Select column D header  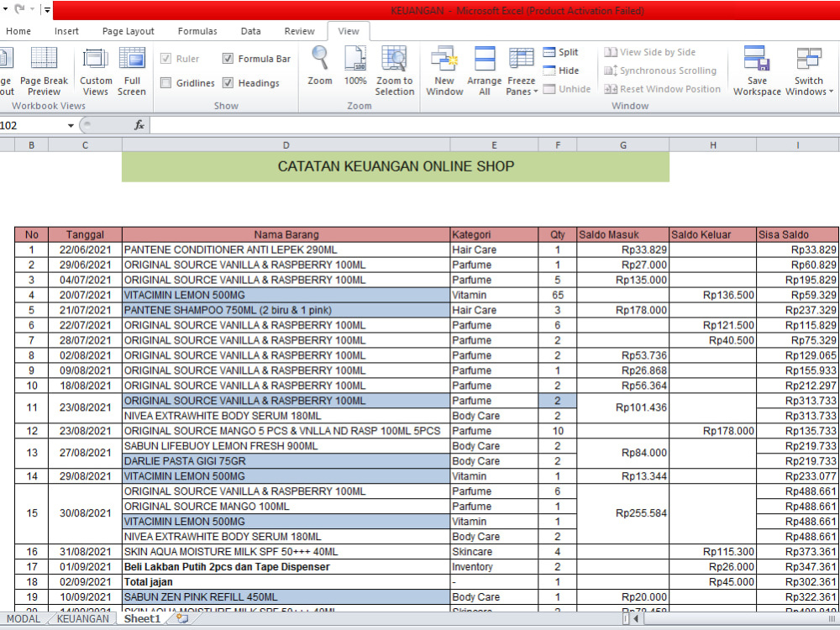[286, 145]
